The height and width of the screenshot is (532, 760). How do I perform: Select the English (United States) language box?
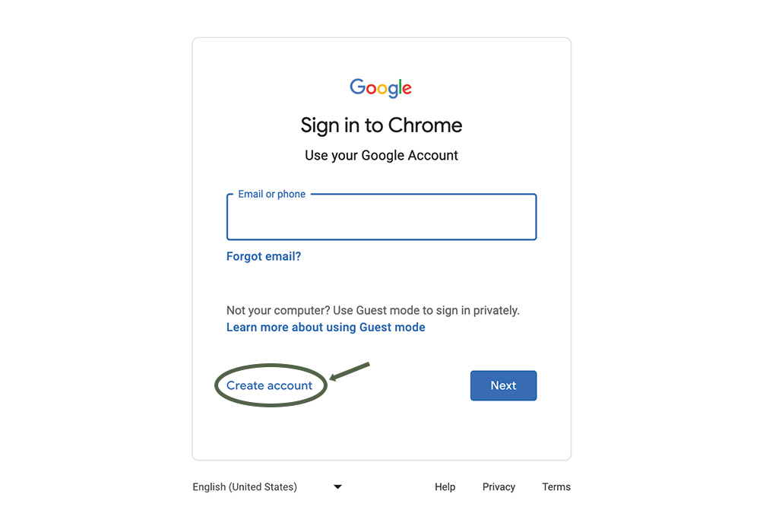click(268, 487)
